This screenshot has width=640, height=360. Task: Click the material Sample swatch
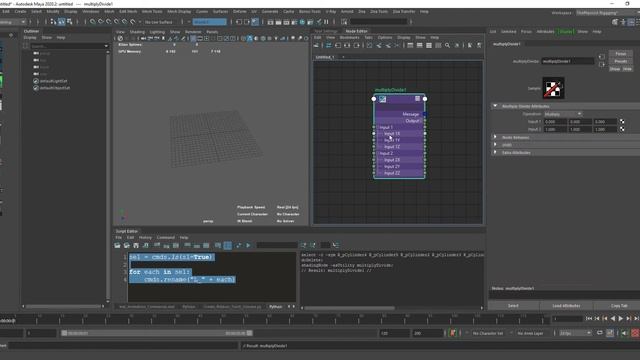point(553,88)
